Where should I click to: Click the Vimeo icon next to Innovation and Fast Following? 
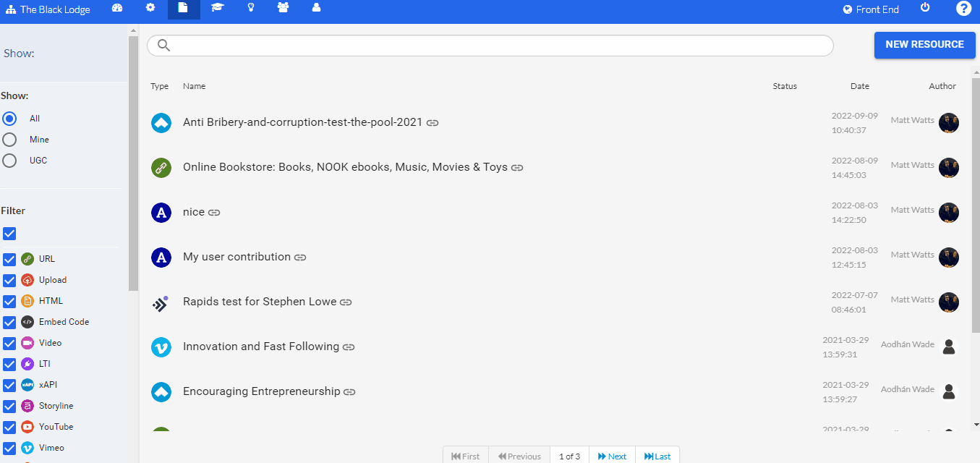coord(161,347)
